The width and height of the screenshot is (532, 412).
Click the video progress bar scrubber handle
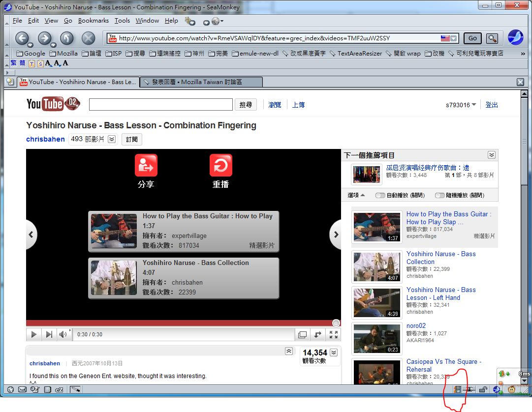click(x=336, y=323)
